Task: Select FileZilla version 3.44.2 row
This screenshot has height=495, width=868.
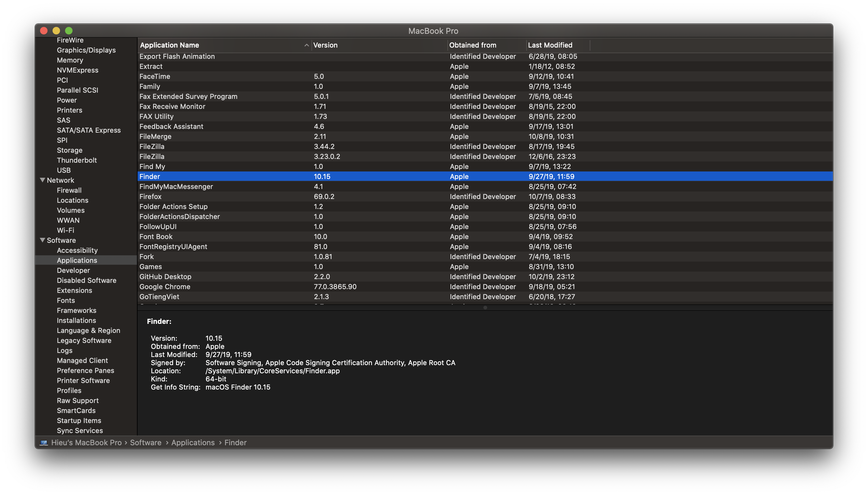Action: [x=485, y=146]
